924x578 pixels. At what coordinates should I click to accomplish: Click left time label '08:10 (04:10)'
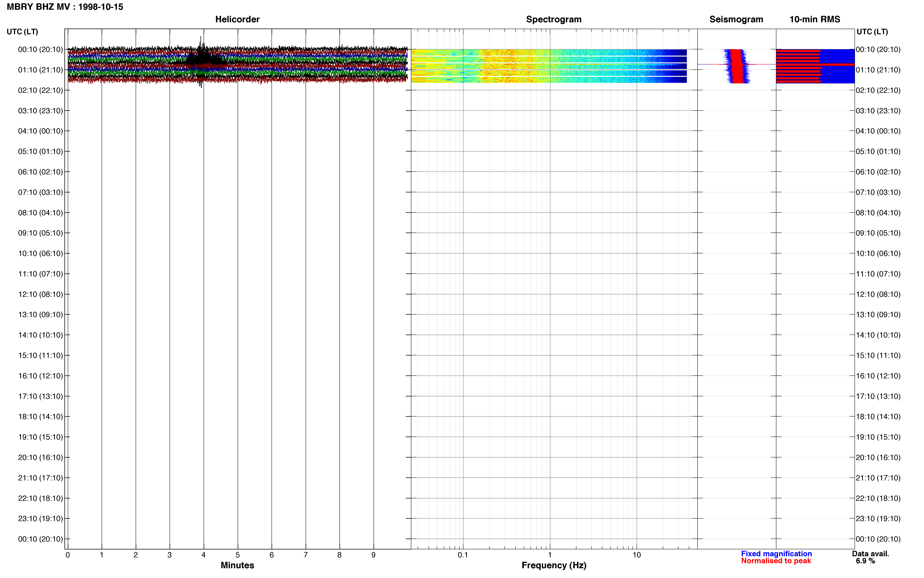pos(41,212)
